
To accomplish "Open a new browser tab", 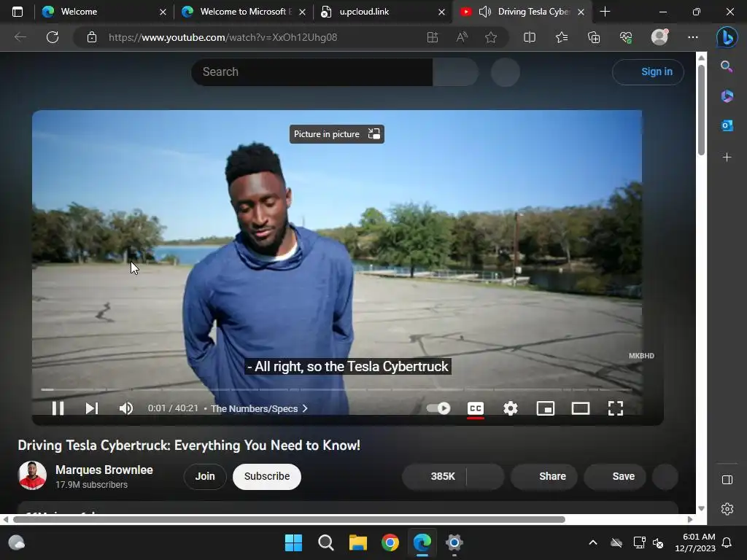I will point(605,12).
